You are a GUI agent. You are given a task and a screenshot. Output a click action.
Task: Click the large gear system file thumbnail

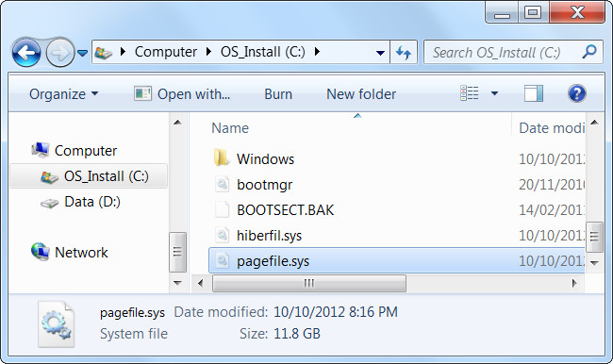[56, 323]
